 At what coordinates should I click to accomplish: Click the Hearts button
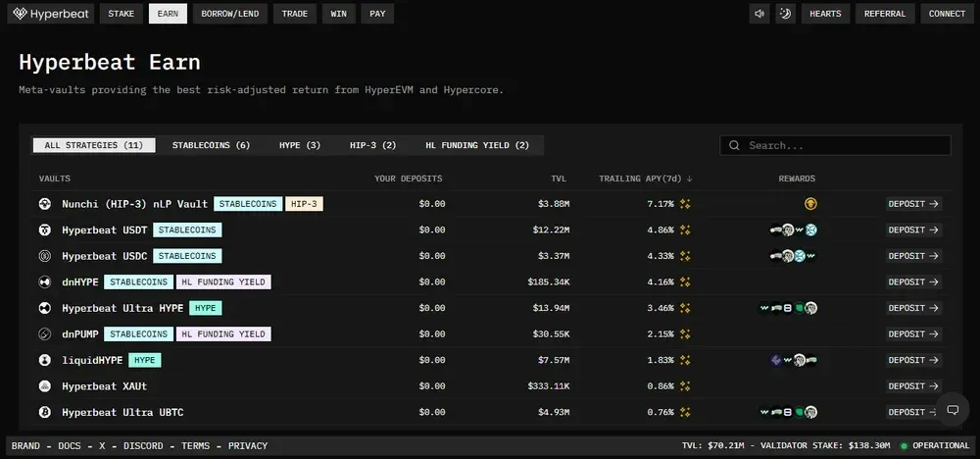click(x=825, y=13)
